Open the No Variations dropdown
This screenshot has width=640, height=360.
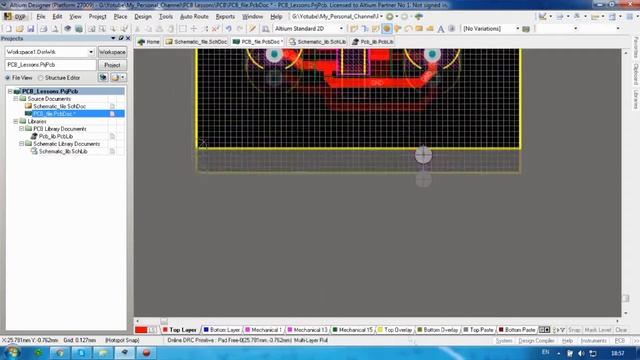(x=518, y=29)
